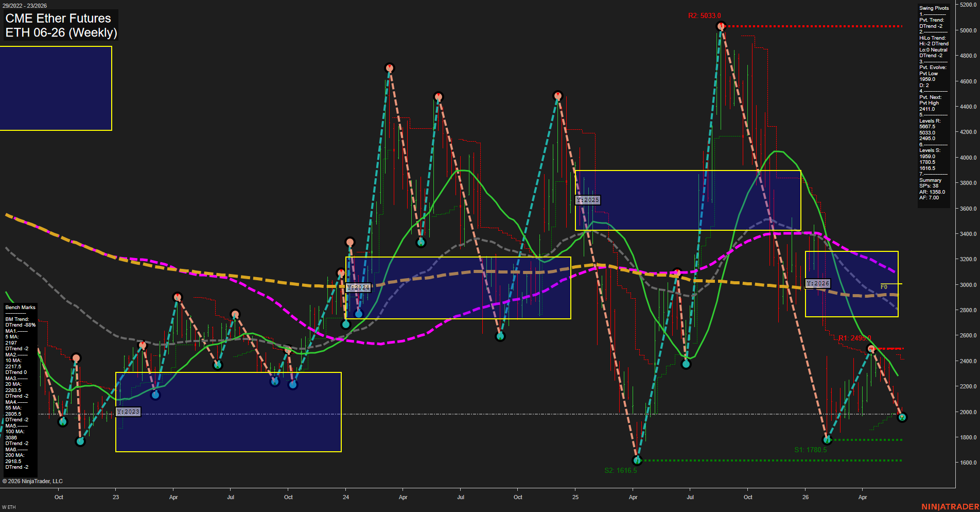Click the 'AR: 1358.0' summary value
Screen dimensions: 980x512
(932, 192)
